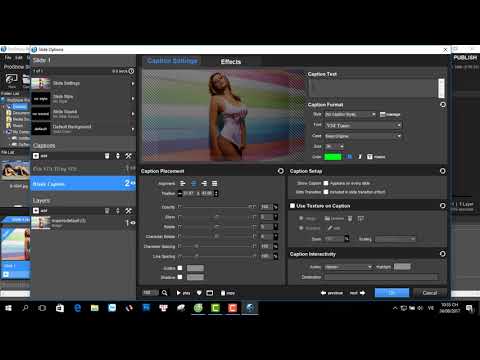Reorder captions with up/down arrows icon
Screen dimensions: 480x360
click(x=118, y=156)
